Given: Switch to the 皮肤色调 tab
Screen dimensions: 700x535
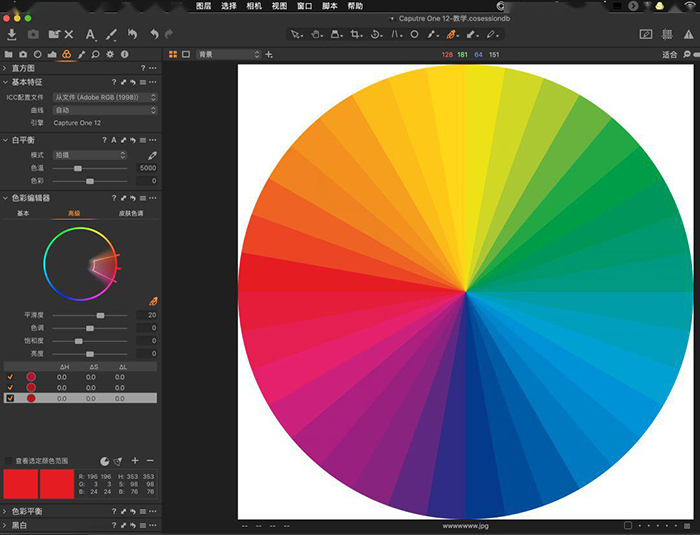Looking at the screenshot, I should pos(131,213).
